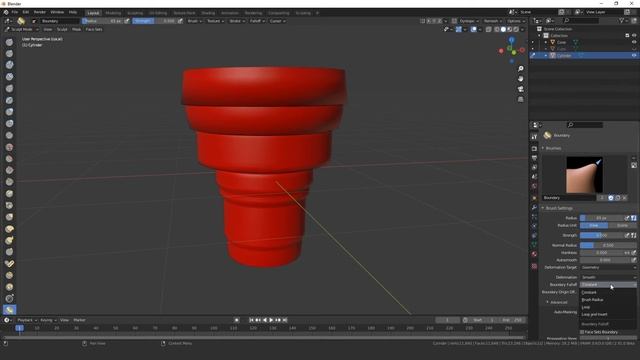Play the animation forward
Screen dimensions: 640x360
point(271,320)
